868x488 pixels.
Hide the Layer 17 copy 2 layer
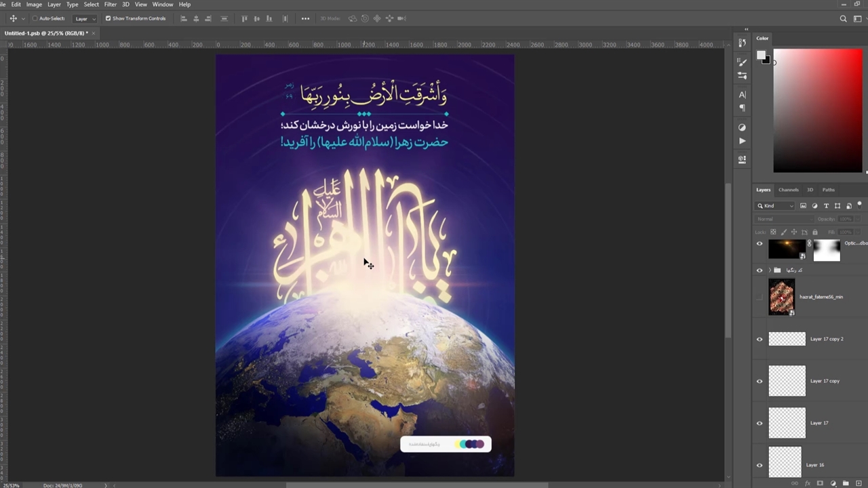(x=759, y=339)
